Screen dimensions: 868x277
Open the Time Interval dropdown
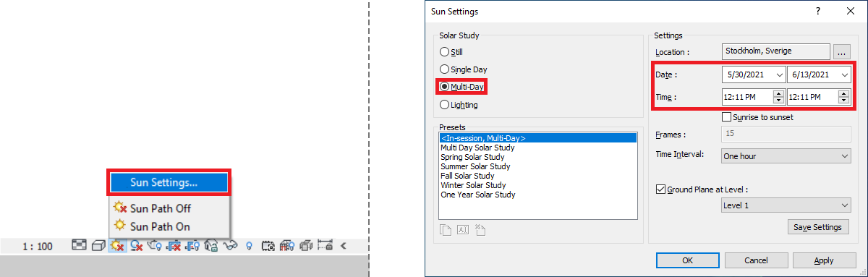786,155
